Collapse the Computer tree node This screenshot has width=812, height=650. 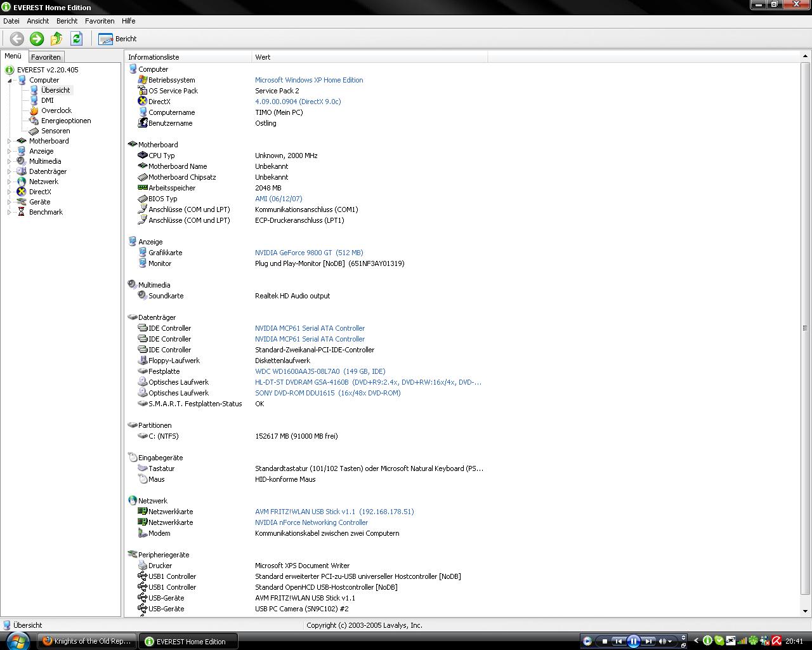(10, 81)
